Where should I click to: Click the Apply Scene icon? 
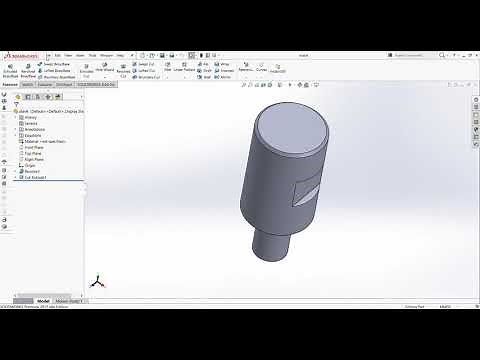pos(306,85)
